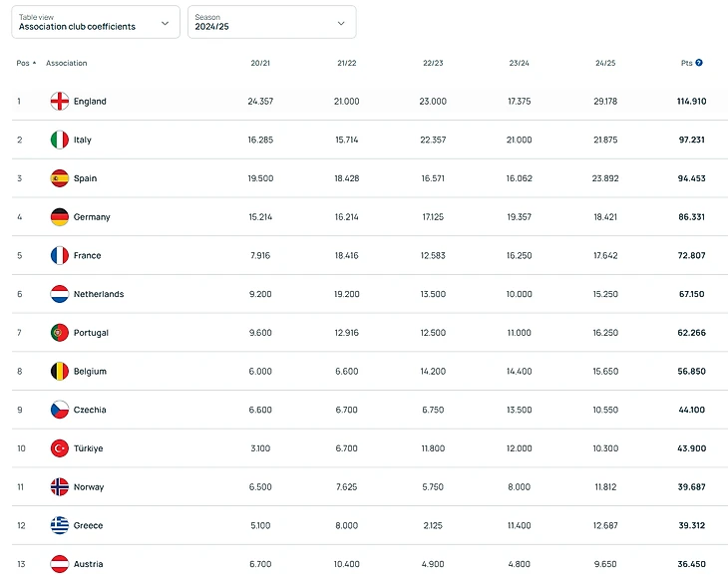This screenshot has width=728, height=579.
Task: Click the Germany flag icon
Action: (60, 217)
